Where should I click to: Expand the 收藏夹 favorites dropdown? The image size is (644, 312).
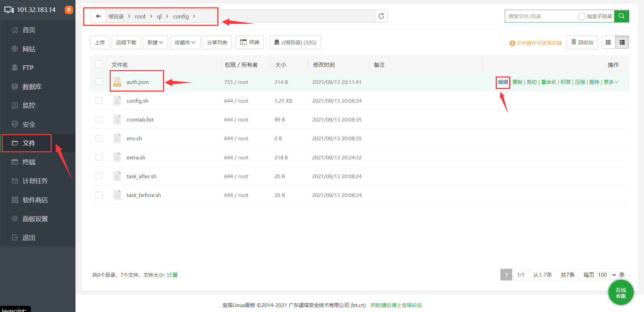click(x=185, y=42)
